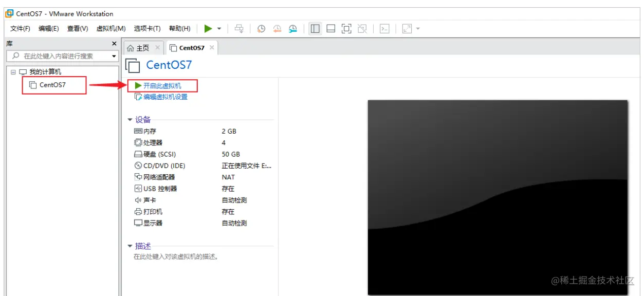Take a snapshot of this VM

[x=262, y=29]
